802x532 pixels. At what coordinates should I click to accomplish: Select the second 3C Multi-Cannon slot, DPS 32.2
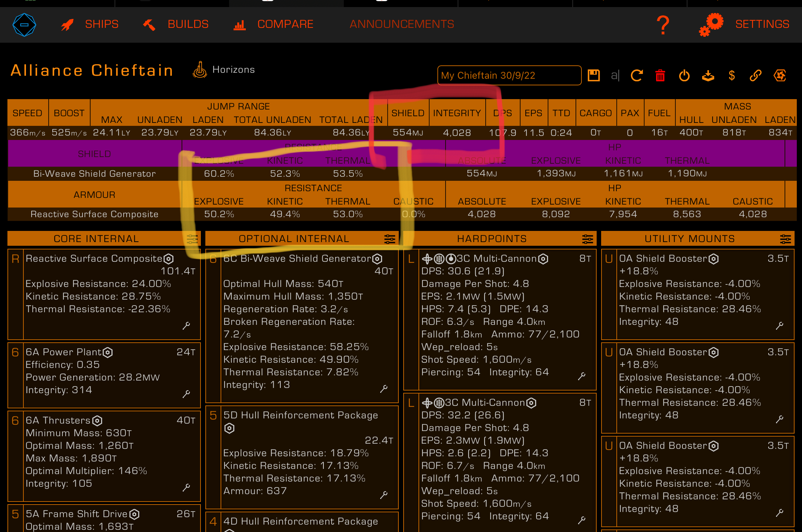(x=500, y=463)
